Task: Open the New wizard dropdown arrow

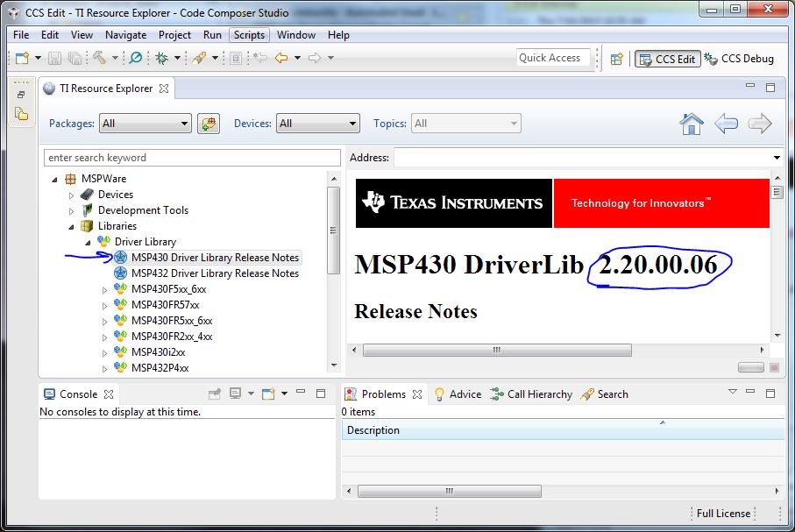Action: tap(38, 58)
